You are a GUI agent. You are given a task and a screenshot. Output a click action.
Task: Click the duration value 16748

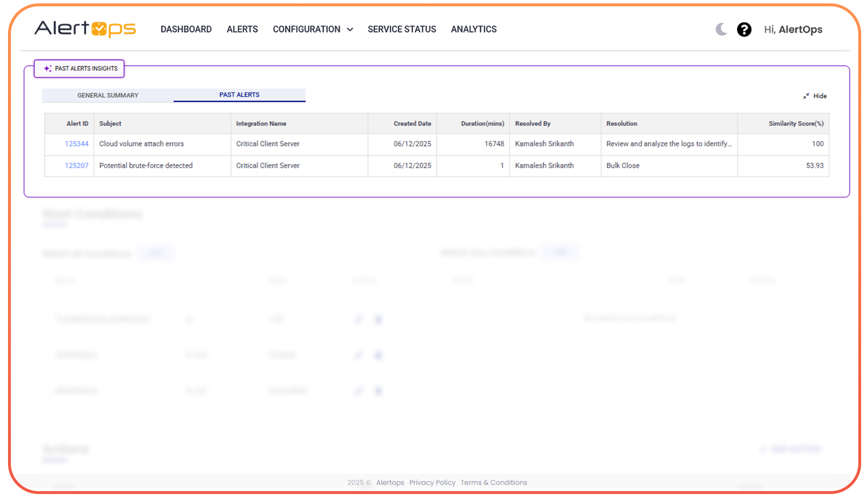click(494, 144)
